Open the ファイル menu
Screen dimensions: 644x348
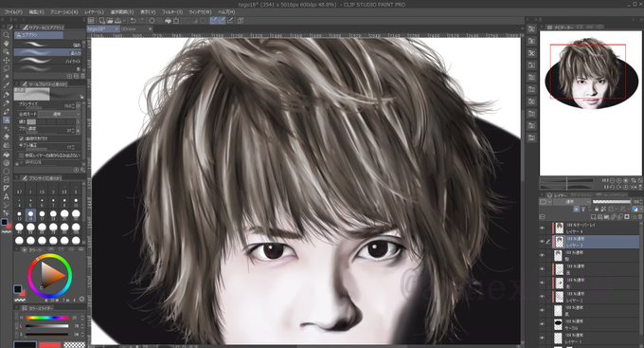point(13,12)
